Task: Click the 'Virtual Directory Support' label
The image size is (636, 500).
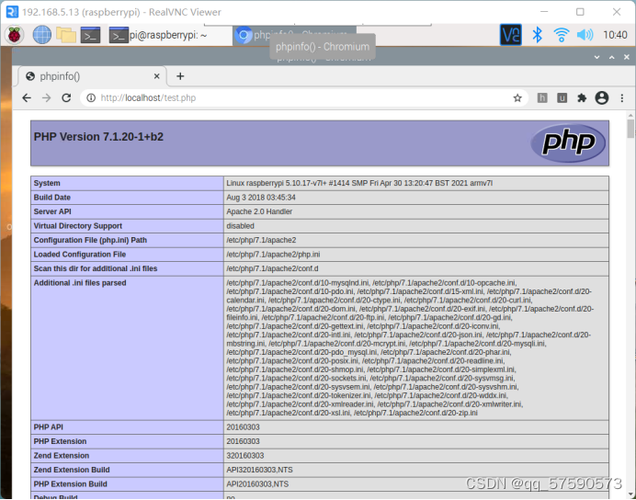Action: [x=78, y=226]
